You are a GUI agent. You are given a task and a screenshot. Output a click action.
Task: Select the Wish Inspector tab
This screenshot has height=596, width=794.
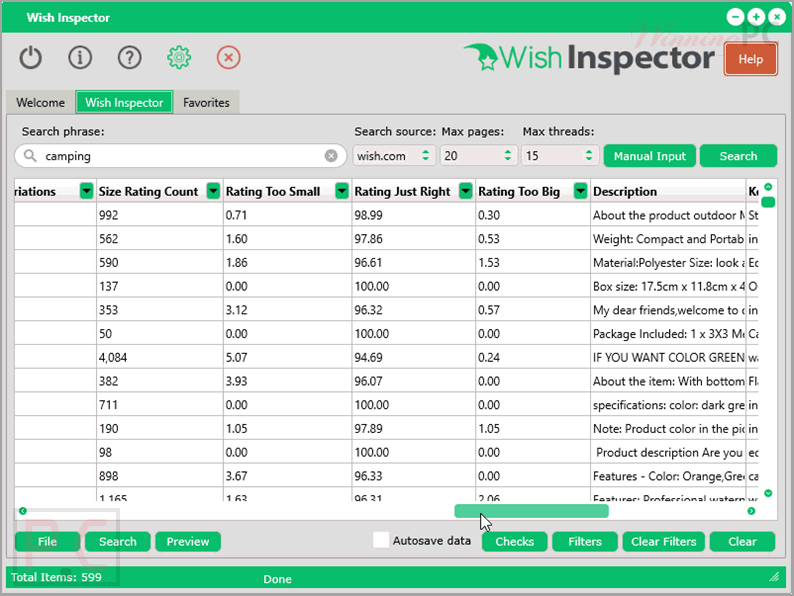point(124,102)
